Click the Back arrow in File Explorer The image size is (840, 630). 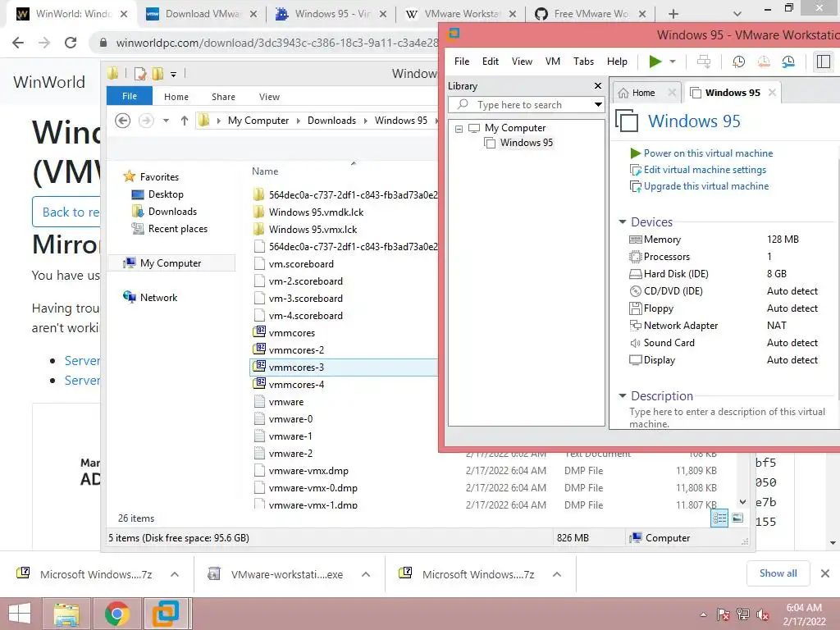pyautogui.click(x=123, y=121)
